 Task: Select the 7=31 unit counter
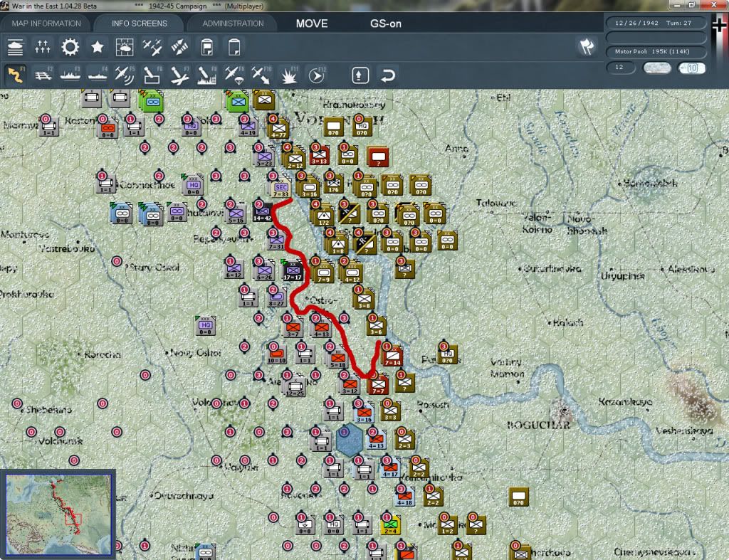276,241
